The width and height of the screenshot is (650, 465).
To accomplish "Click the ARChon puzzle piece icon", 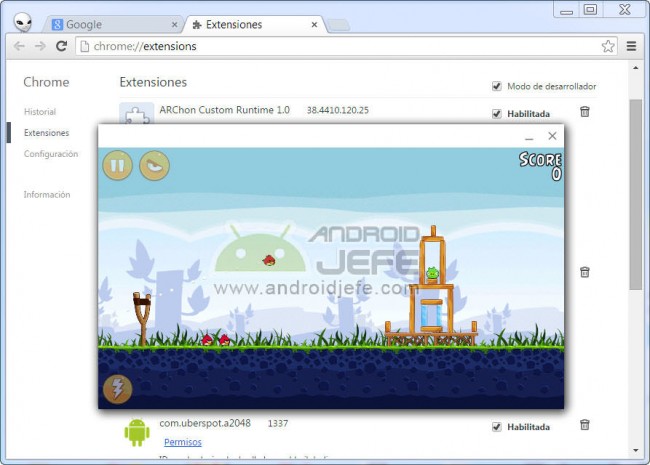I will point(137,114).
